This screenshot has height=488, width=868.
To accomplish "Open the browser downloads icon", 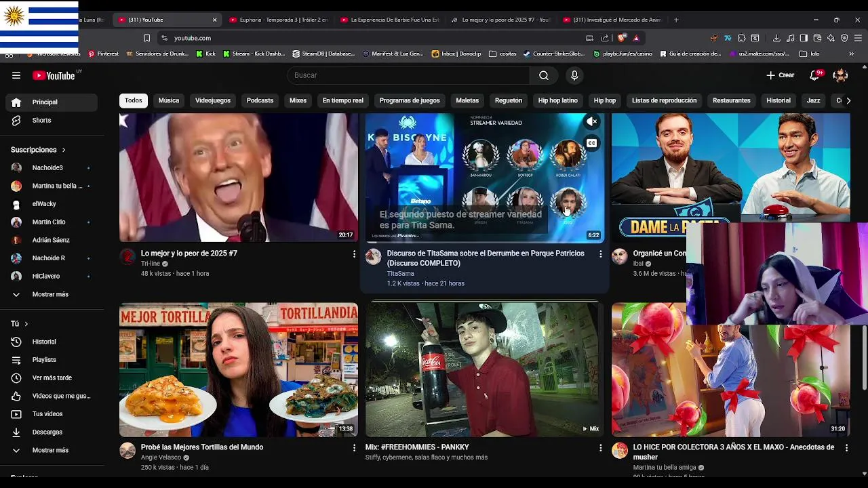I will tap(776, 38).
